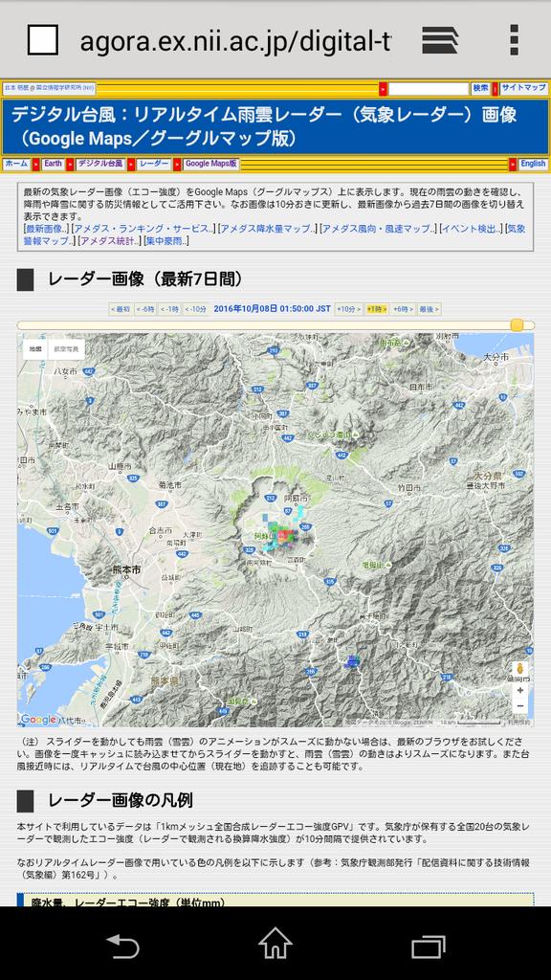Jump to the earliest image with 最初
Image resolution: width=551 pixels, height=980 pixels.
121,309
